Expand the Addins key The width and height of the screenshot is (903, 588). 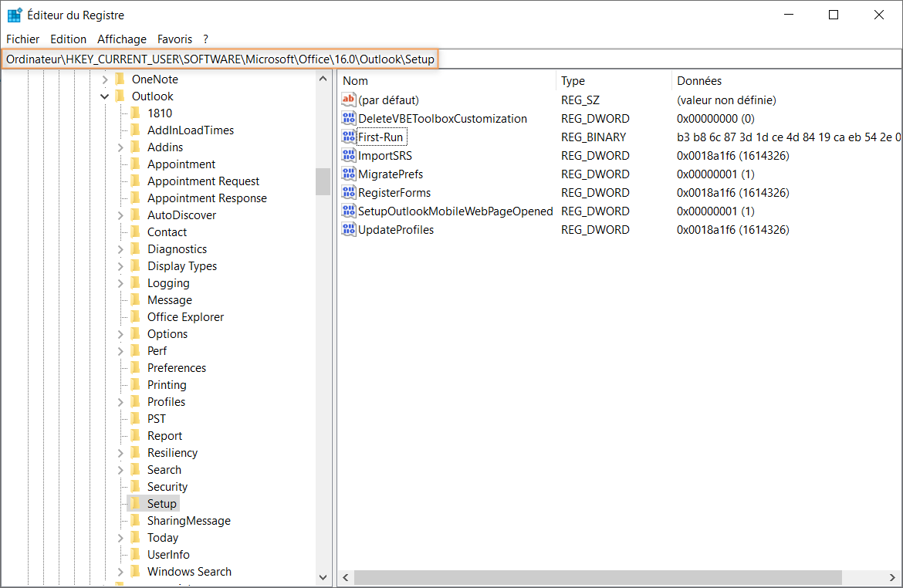[120, 147]
